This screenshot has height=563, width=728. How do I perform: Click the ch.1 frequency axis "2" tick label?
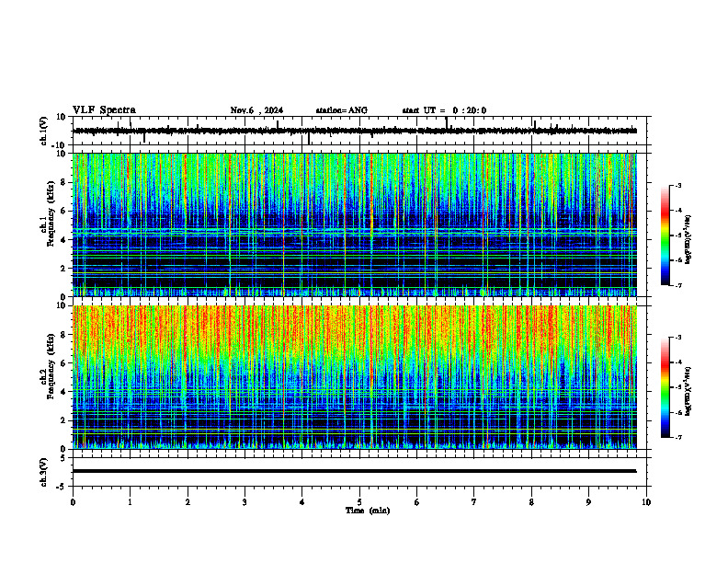point(64,269)
